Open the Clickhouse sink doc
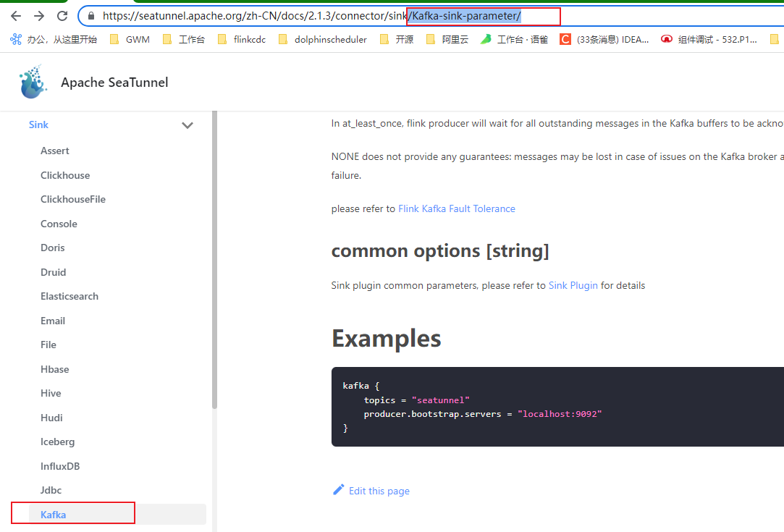784x532 pixels. coord(65,175)
